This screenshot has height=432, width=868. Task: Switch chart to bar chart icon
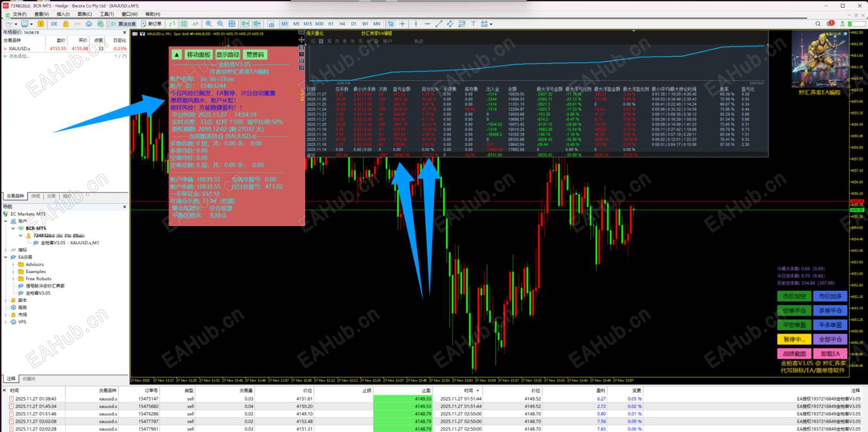tap(172, 24)
